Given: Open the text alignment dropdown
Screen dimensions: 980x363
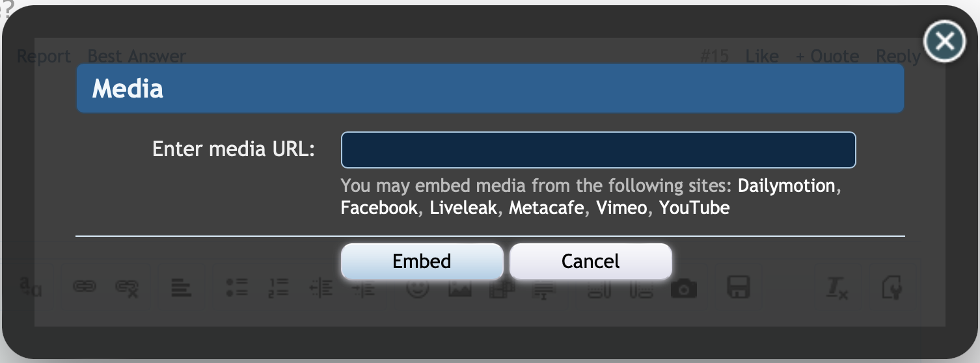Looking at the screenshot, I should point(181,287).
